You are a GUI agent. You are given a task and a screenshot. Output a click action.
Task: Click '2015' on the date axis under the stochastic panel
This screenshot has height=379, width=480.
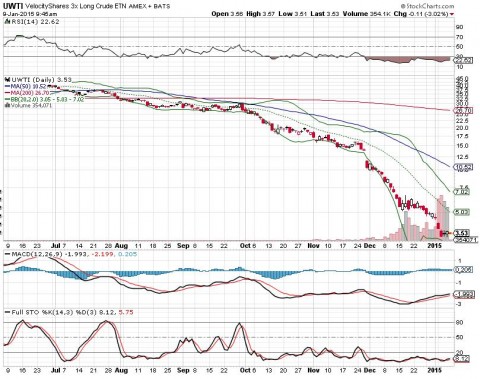(435, 370)
